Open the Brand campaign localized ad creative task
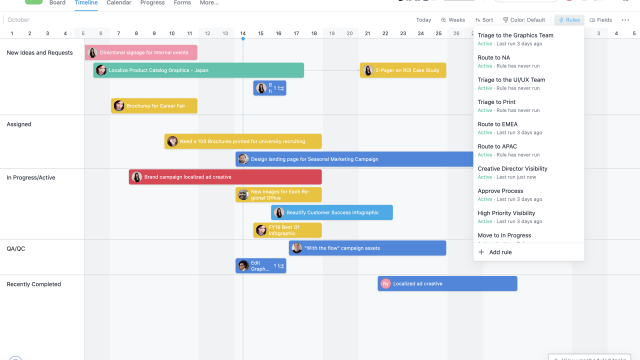640x360 pixels. (x=225, y=177)
